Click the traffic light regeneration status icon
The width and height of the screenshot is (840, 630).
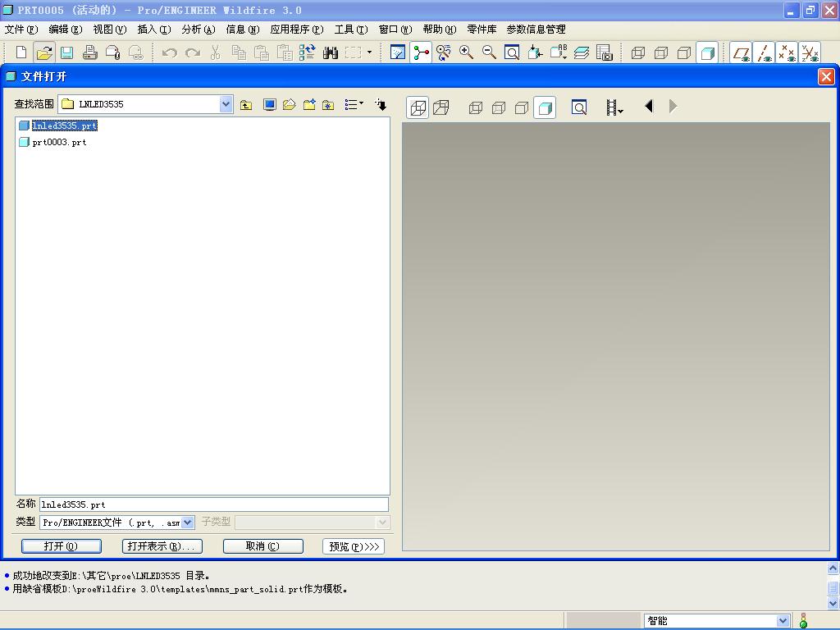point(803,621)
